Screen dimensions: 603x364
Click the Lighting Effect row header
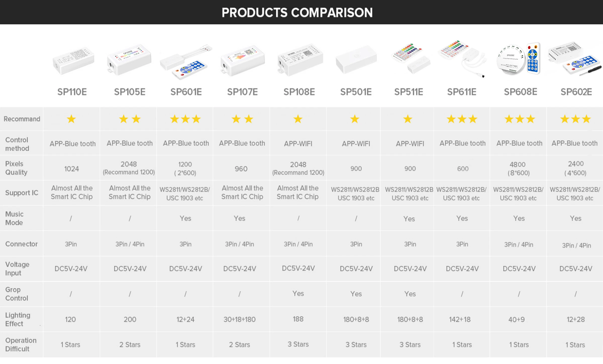click(18, 319)
